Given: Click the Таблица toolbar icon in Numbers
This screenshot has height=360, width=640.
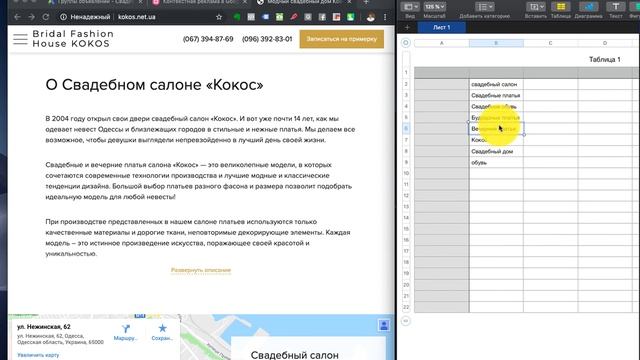Looking at the screenshot, I should click(x=561, y=7).
